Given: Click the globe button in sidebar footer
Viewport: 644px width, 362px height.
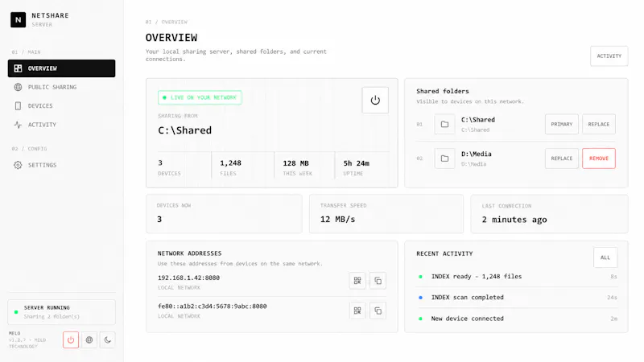Looking at the screenshot, I should [x=89, y=339].
